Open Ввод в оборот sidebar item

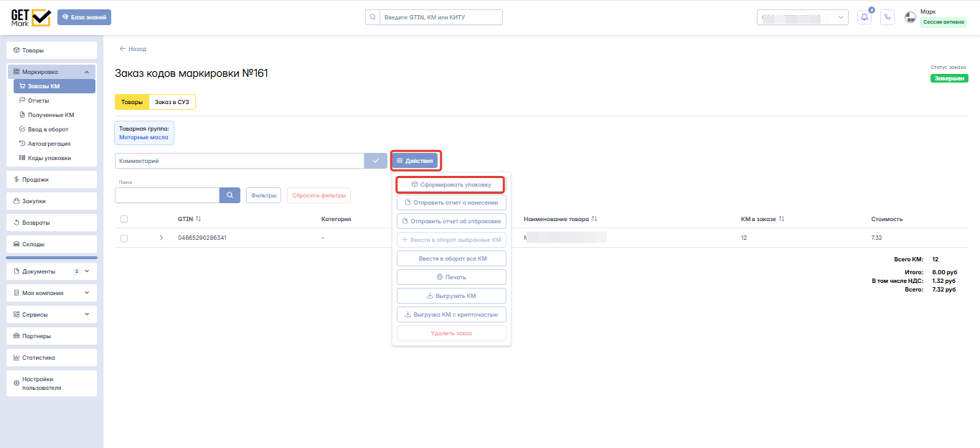(55, 129)
